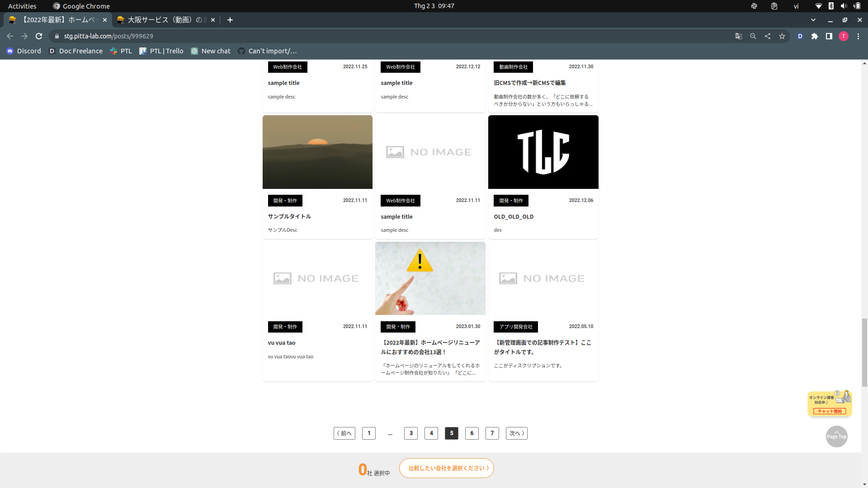Bookmark this page with star icon
Image resolution: width=868 pixels, height=488 pixels.
point(782,36)
